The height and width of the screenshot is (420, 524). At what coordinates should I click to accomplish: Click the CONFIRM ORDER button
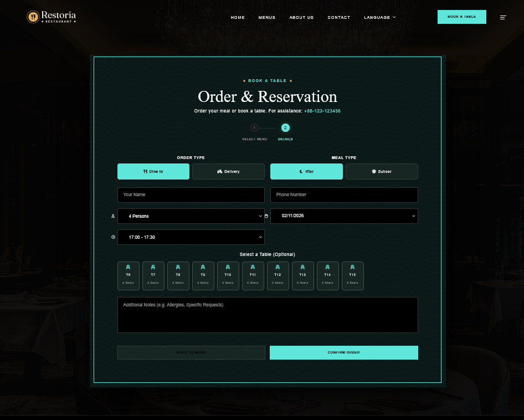pos(343,352)
